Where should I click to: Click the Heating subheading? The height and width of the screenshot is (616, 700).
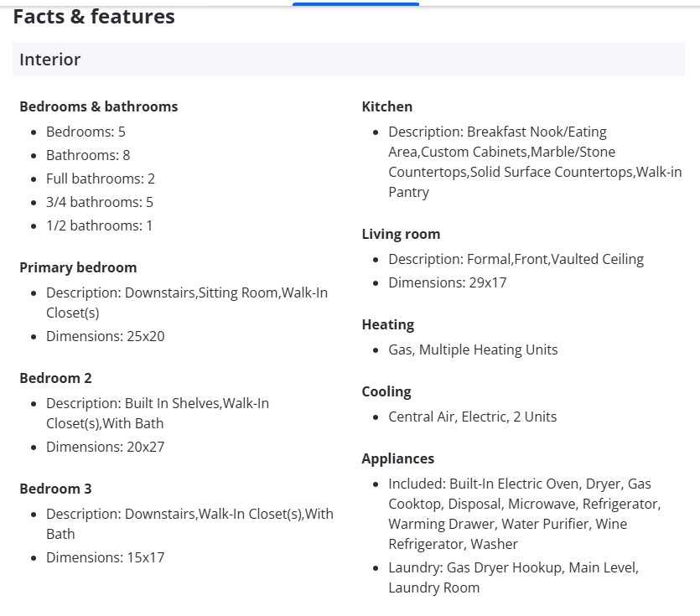coord(388,324)
